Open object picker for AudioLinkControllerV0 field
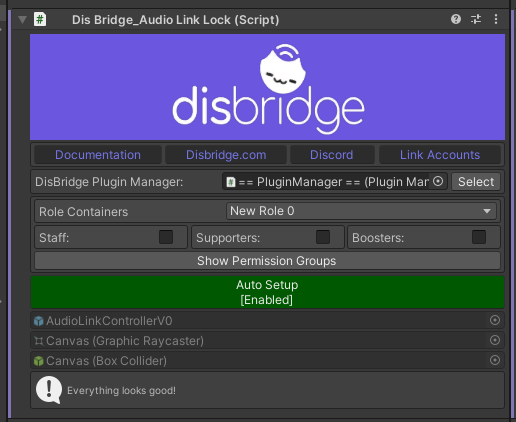The height and width of the screenshot is (422, 516). pos(495,320)
